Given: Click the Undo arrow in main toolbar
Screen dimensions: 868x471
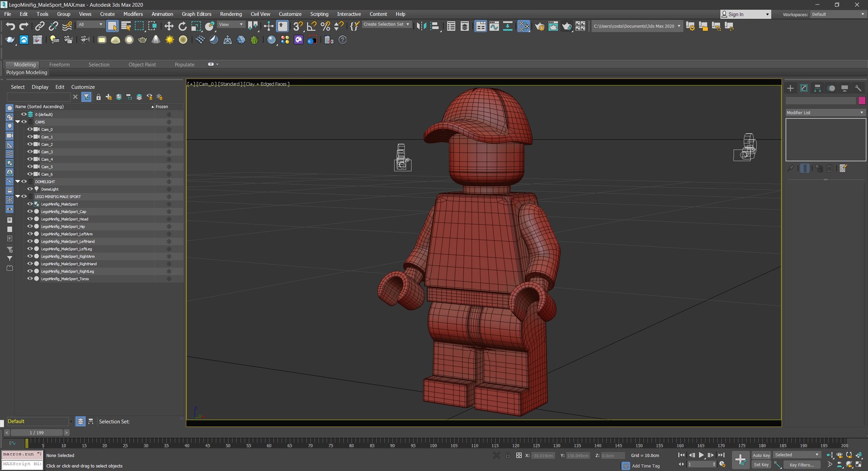Looking at the screenshot, I should click(10, 26).
